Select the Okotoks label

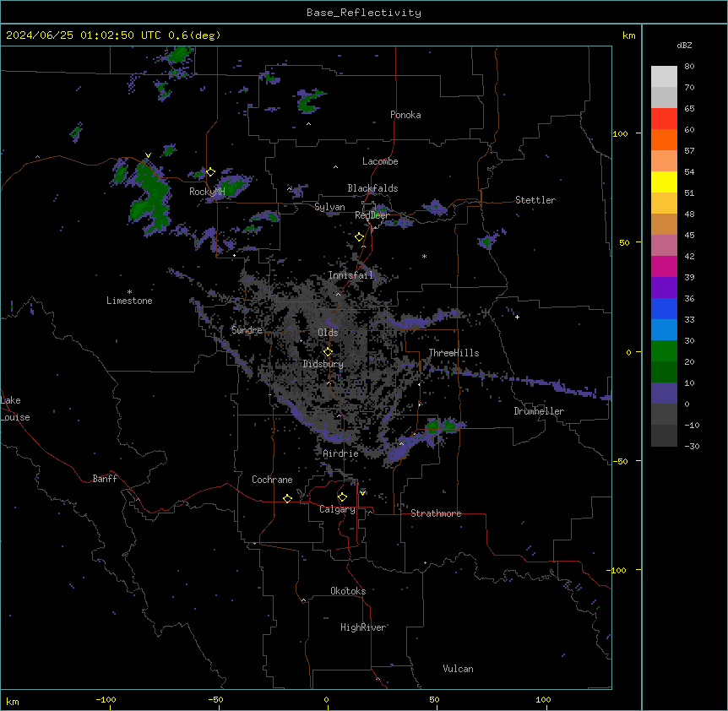click(x=348, y=591)
